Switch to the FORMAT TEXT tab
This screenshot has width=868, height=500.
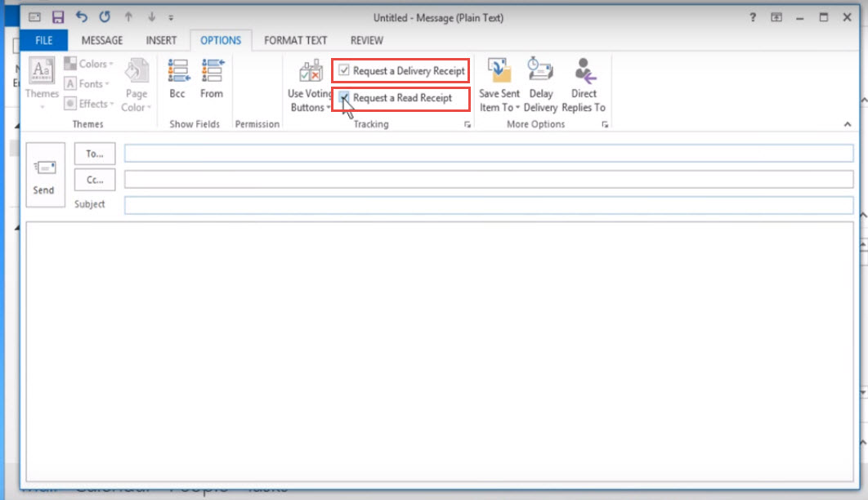pyautogui.click(x=296, y=40)
